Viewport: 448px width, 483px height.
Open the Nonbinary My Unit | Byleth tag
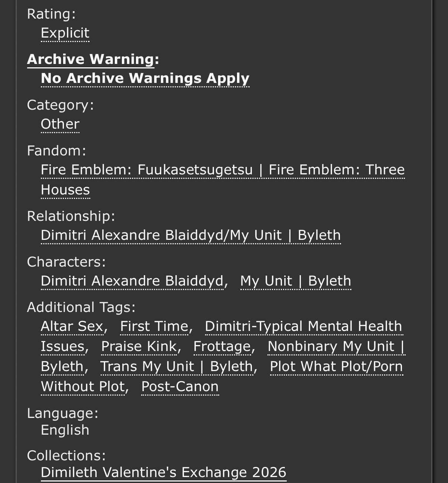(x=335, y=347)
